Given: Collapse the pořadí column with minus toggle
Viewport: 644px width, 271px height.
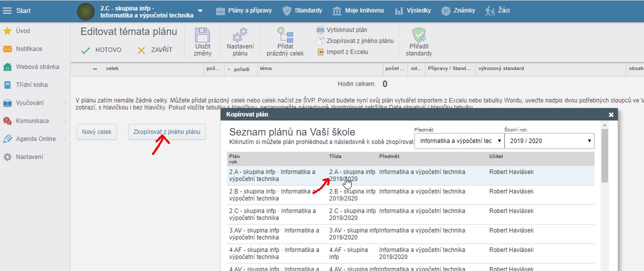Looking at the screenshot, I should coord(229,68).
